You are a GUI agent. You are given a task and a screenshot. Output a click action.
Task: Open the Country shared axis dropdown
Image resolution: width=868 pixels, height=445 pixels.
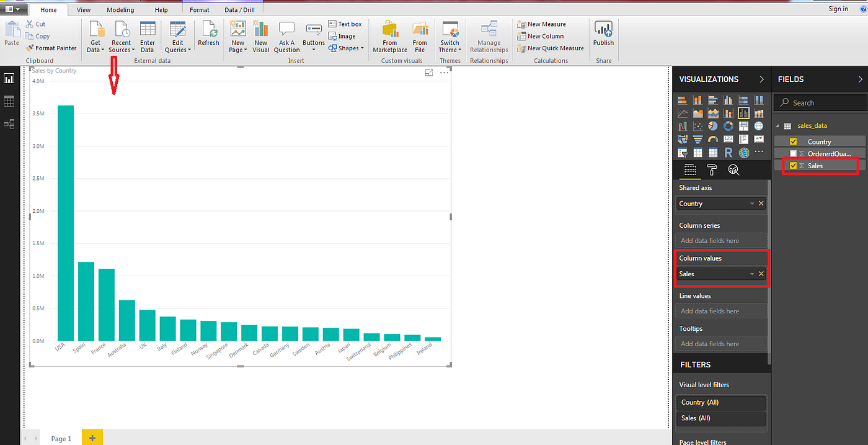tap(752, 203)
